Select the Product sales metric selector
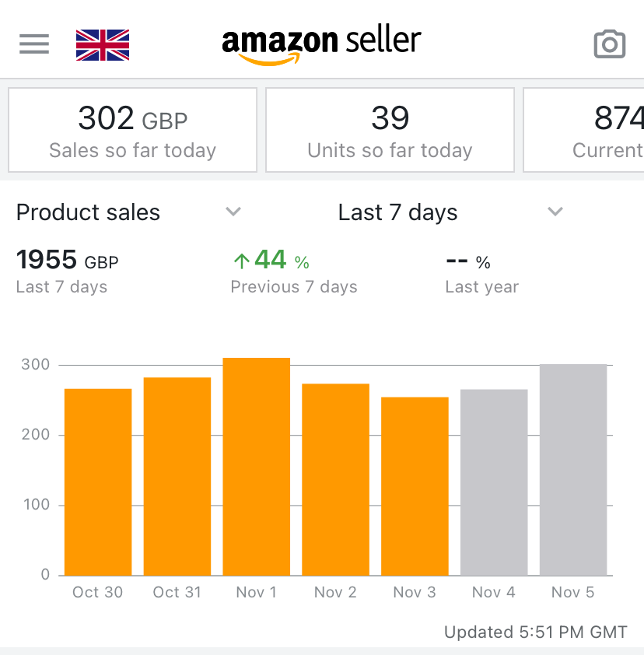 (88, 213)
